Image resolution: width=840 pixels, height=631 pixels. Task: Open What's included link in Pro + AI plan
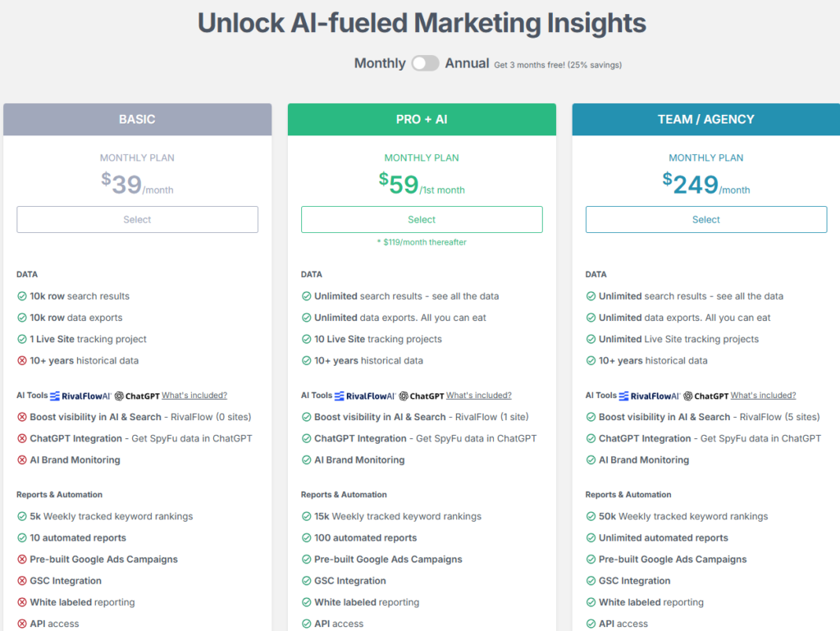click(x=479, y=396)
